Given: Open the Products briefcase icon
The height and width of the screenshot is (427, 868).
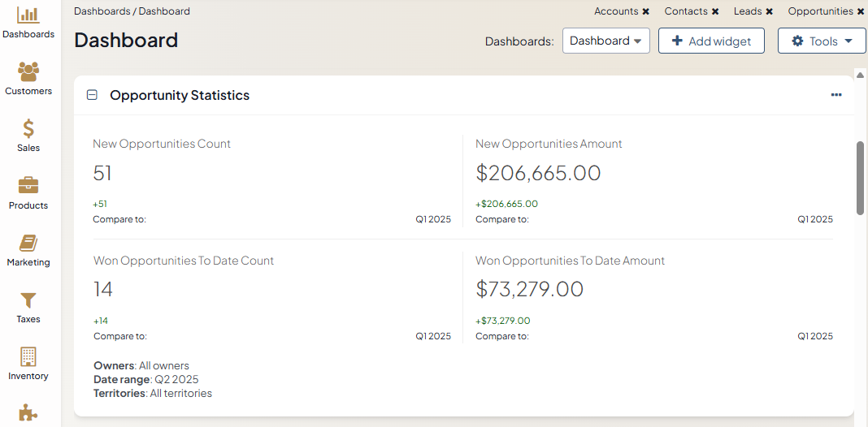Looking at the screenshot, I should click(x=28, y=186).
